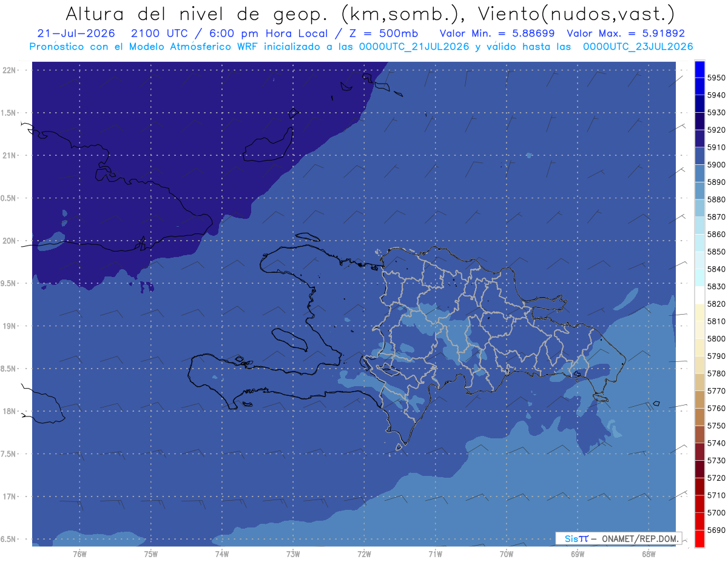Click the bright red swatch below 5690

[699, 538]
